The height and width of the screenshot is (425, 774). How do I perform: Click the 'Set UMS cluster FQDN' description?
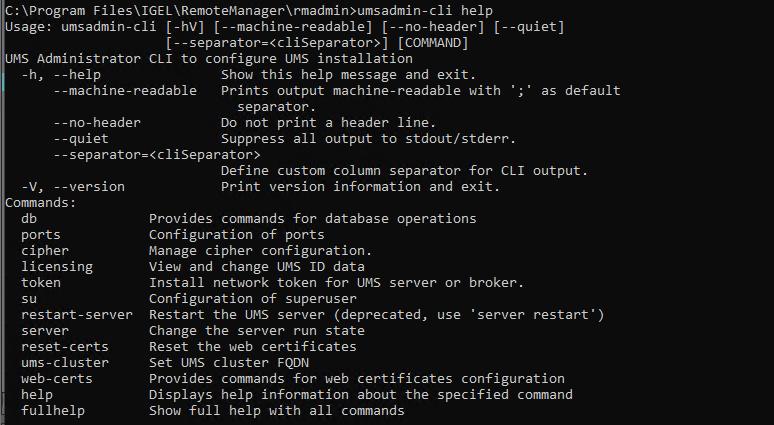[x=228, y=362]
